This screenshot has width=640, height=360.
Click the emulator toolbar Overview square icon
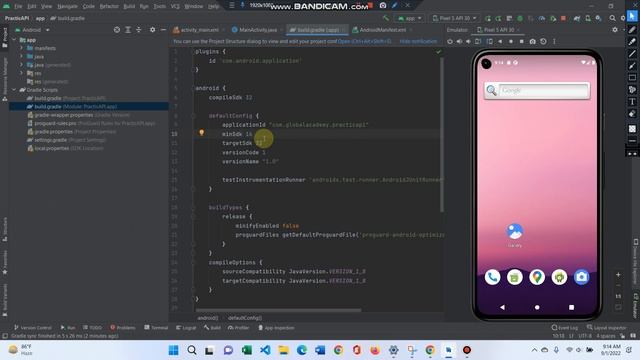point(521,42)
